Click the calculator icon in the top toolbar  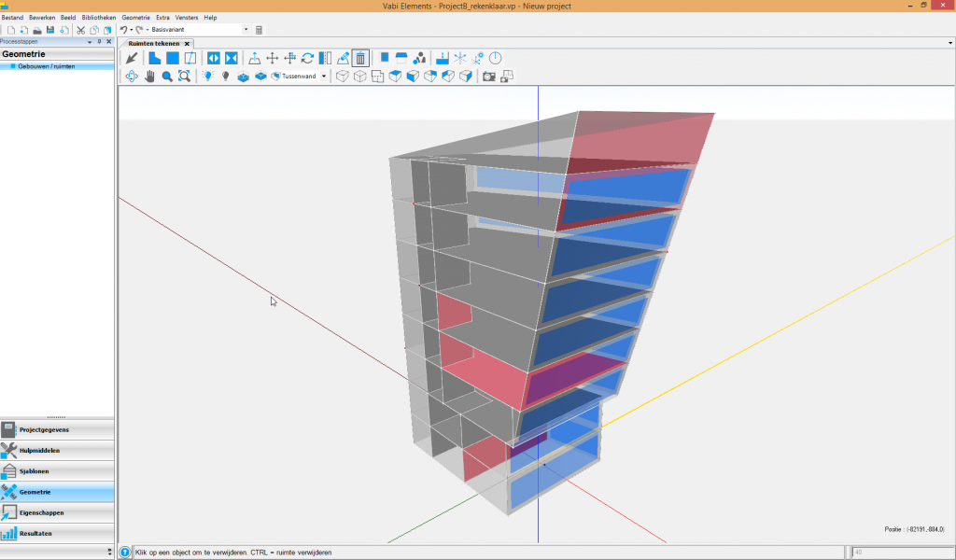[x=259, y=30]
